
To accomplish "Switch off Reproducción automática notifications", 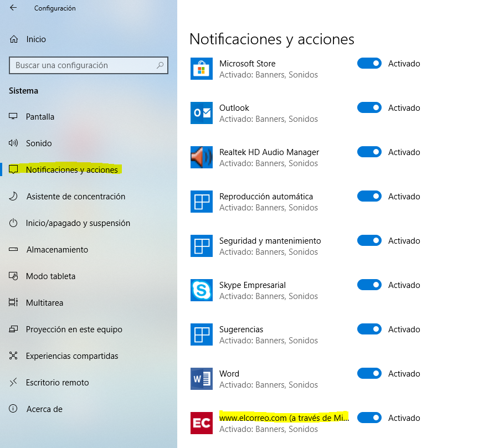I will (x=369, y=196).
